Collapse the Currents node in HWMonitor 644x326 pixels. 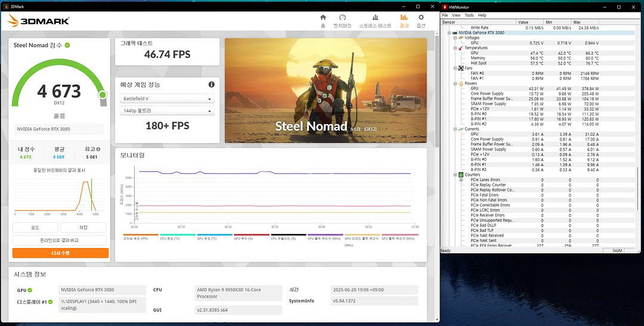[455, 129]
